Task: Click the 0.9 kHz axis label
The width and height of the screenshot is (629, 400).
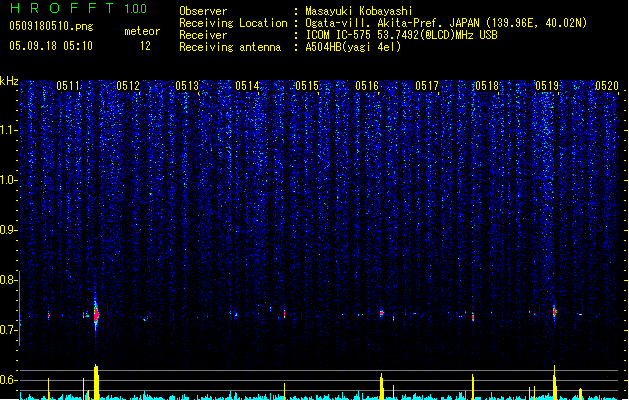Action: coord(8,230)
